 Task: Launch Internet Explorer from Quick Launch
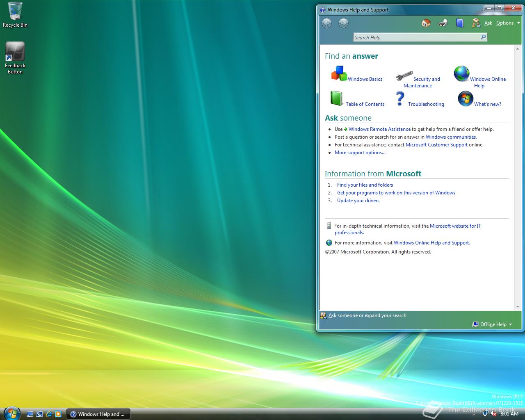[x=49, y=414]
